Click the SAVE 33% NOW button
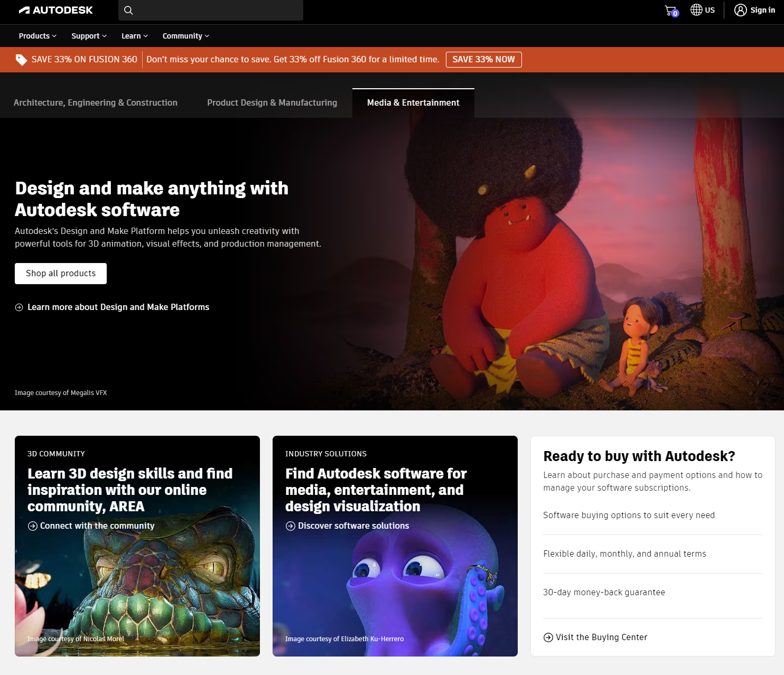The height and width of the screenshot is (675, 784). [x=484, y=60]
